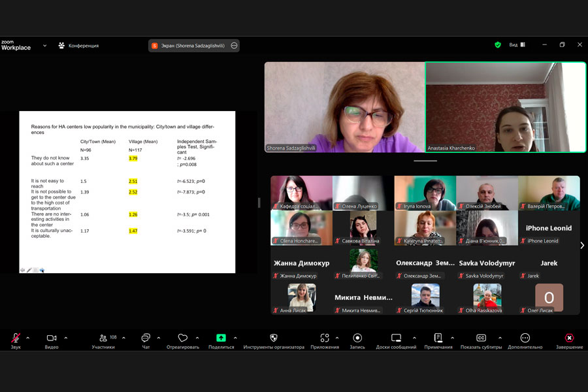Open the Конференция meeting tab
The width and height of the screenshot is (588, 392).
coord(78,46)
